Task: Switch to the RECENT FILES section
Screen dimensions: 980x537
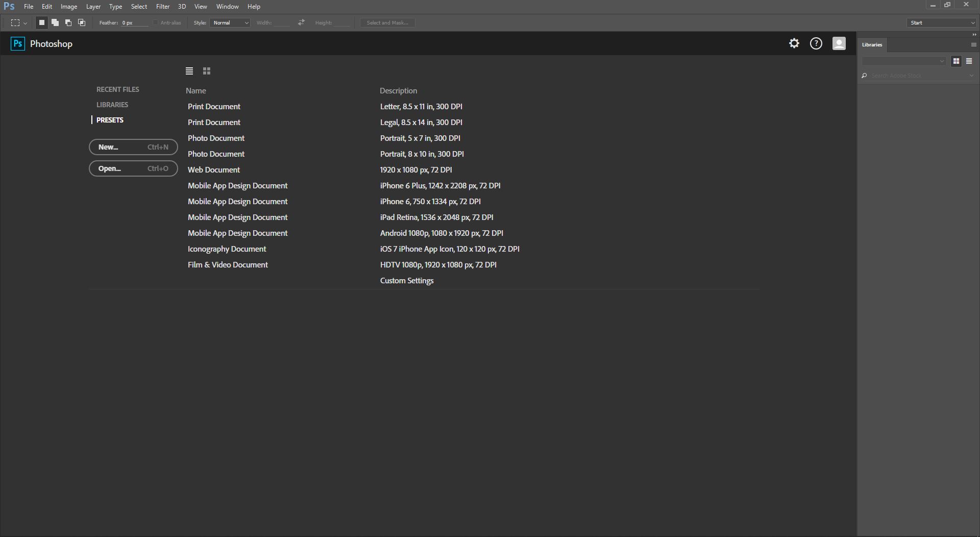Action: point(117,89)
